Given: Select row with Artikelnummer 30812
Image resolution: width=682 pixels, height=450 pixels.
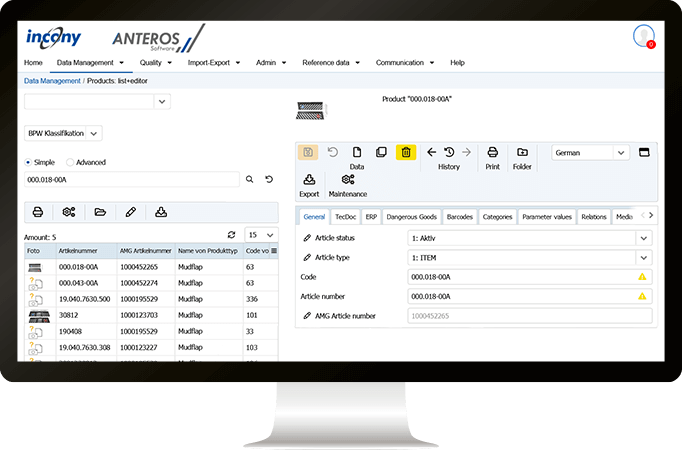Looking at the screenshot, I should coord(151,315).
